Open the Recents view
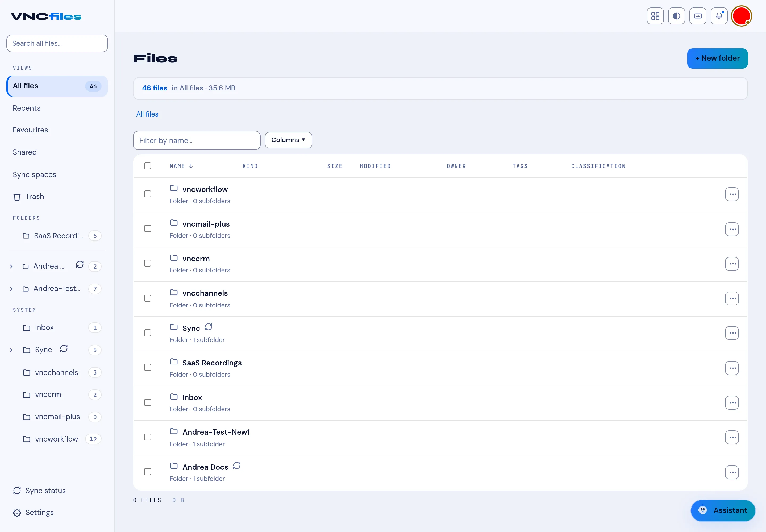 pyautogui.click(x=57, y=108)
